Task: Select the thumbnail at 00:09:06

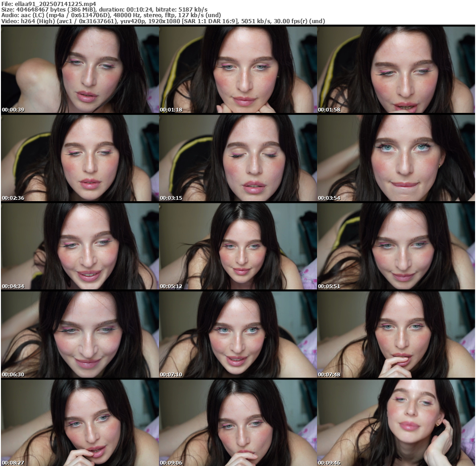Action: 238,422
